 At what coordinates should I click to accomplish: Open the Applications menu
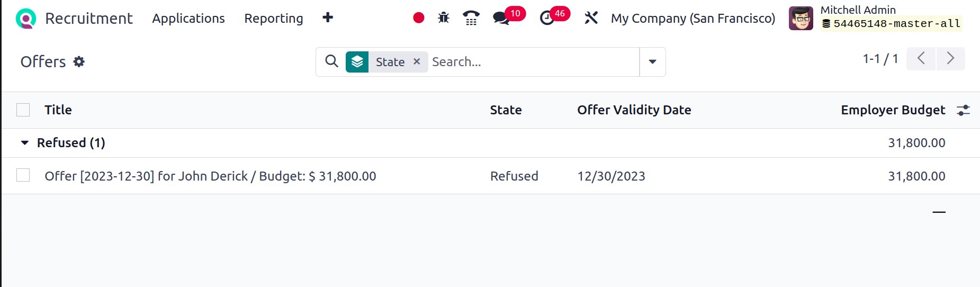tap(188, 18)
